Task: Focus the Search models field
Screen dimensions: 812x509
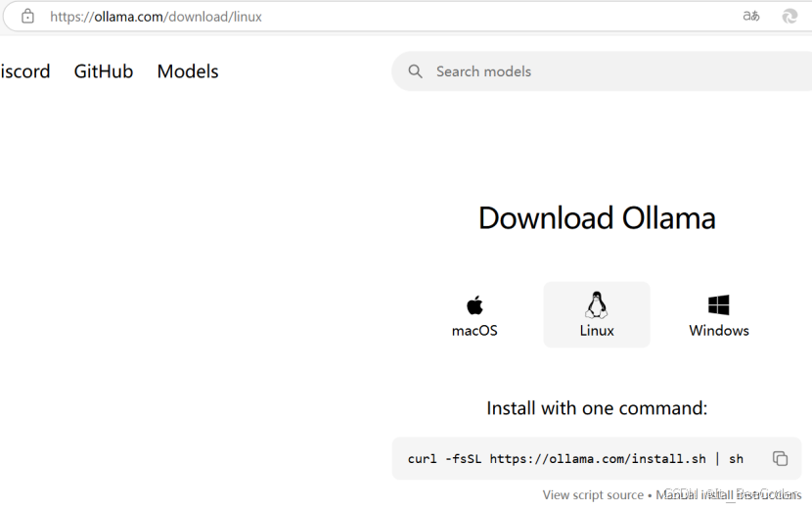Action: click(602, 71)
